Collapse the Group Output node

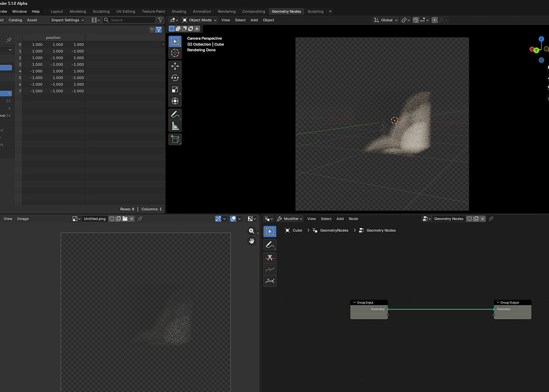[x=498, y=302]
